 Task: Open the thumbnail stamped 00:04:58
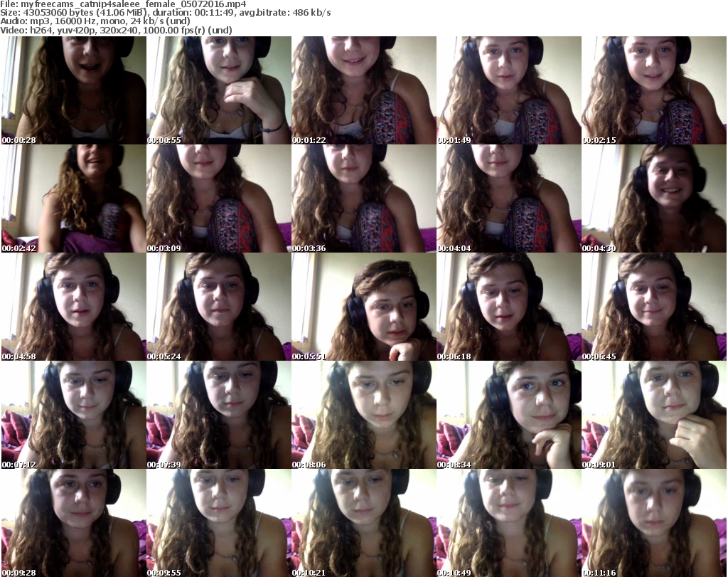pos(74,307)
